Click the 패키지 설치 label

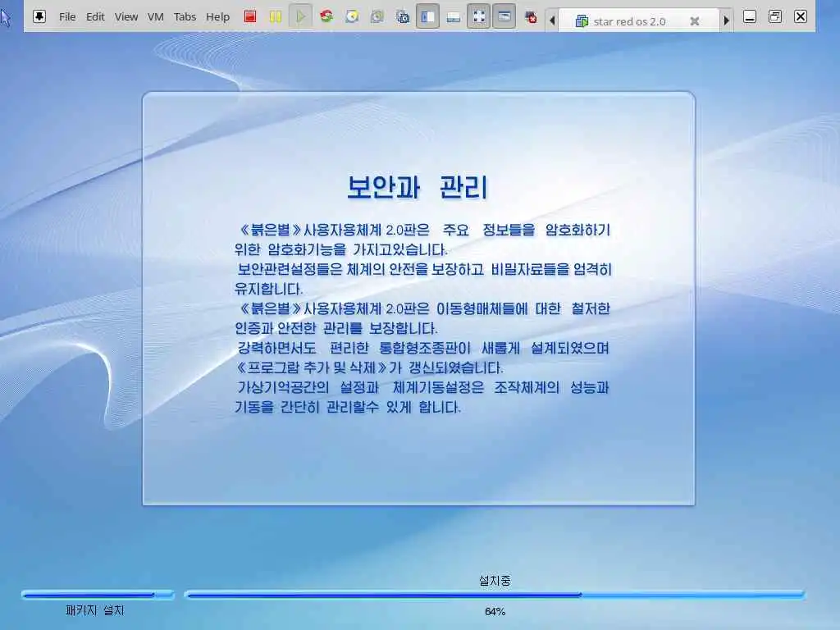(x=95, y=610)
